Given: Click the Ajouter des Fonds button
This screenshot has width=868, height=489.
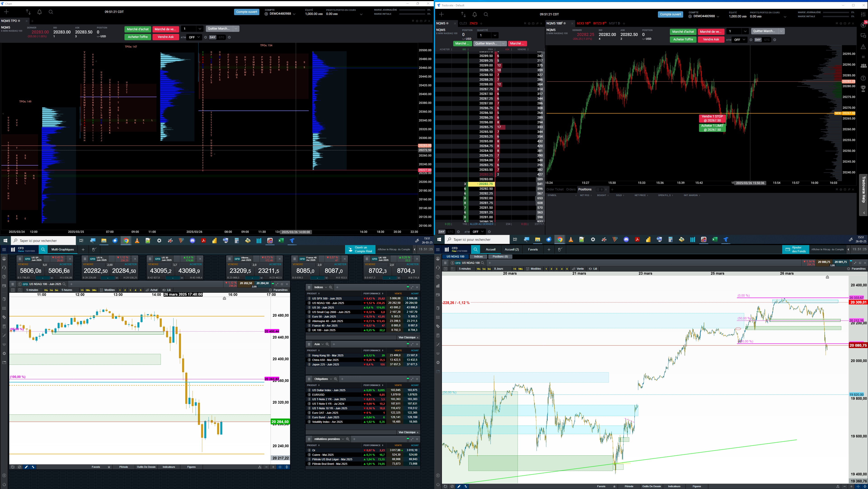Looking at the screenshot, I should [795, 250].
